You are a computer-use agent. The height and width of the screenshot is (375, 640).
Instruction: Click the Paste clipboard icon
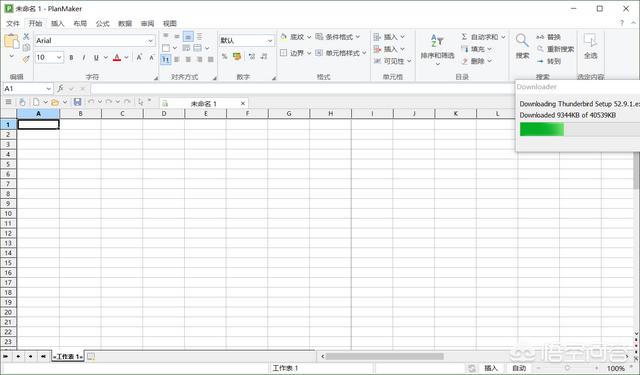coord(11,42)
